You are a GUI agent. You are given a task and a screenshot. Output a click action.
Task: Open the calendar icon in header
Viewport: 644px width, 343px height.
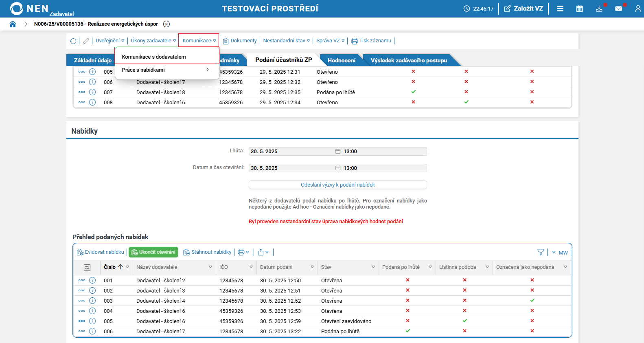pyautogui.click(x=579, y=9)
